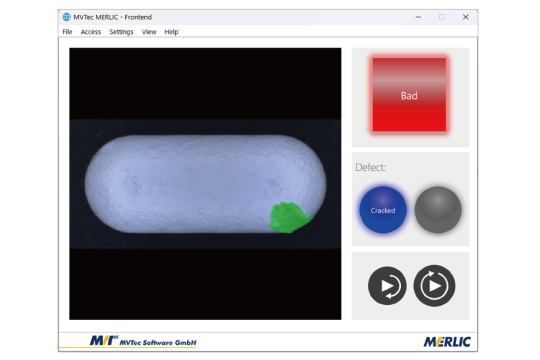Click the red Bad result indicator
Viewport: 540px width, 360px height.
(x=409, y=95)
